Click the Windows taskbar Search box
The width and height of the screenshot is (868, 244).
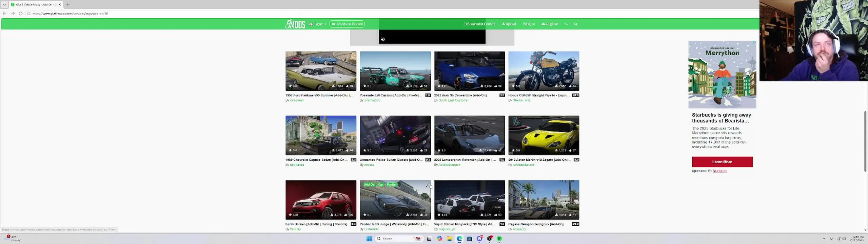pos(399,239)
